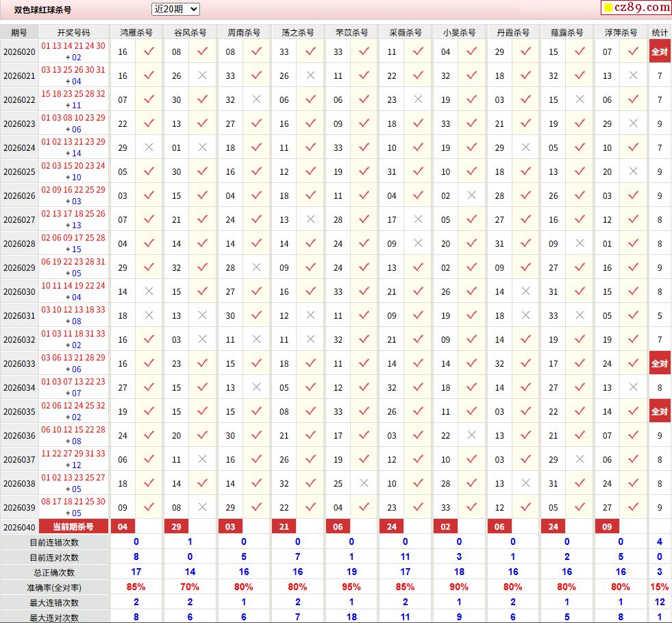The width and height of the screenshot is (672, 623).
Task: Open the 近20期 period range dropdown
Action: pyautogui.click(x=175, y=9)
